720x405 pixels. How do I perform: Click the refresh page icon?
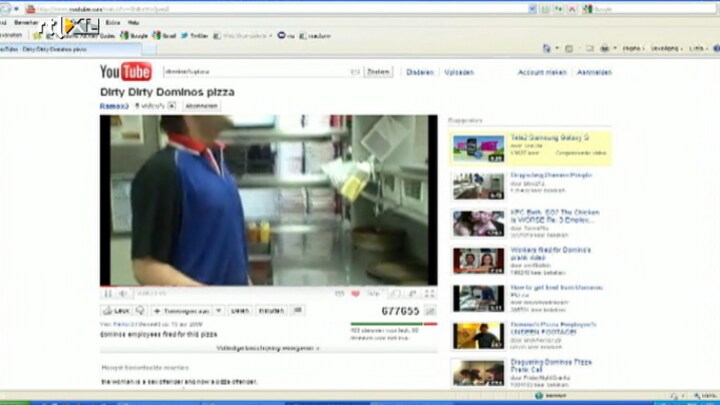558,9
